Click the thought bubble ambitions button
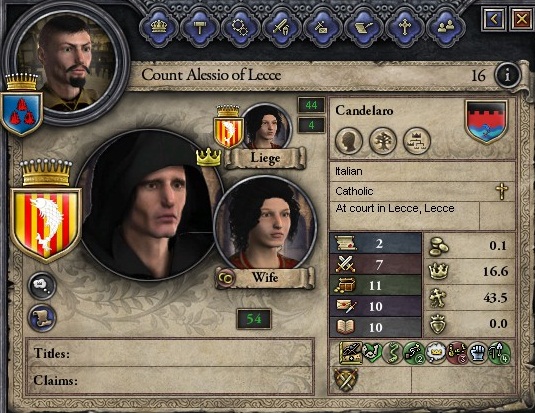Screen dimensions: 535x413 (42, 286)
